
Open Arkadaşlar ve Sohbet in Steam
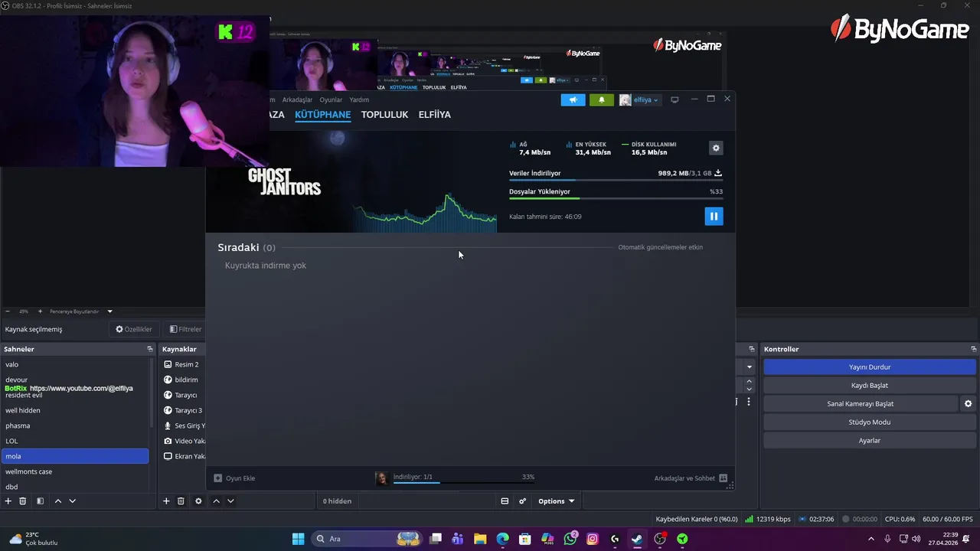pyautogui.click(x=691, y=478)
